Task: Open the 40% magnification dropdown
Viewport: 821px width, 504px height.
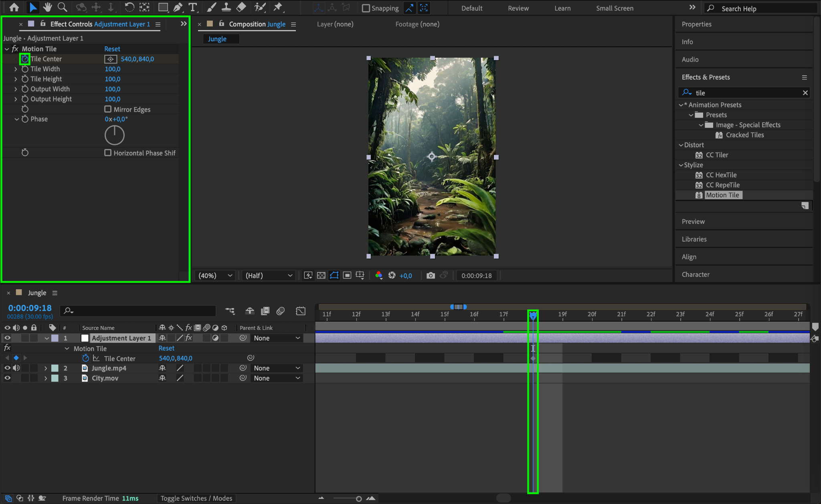Action: coord(215,276)
